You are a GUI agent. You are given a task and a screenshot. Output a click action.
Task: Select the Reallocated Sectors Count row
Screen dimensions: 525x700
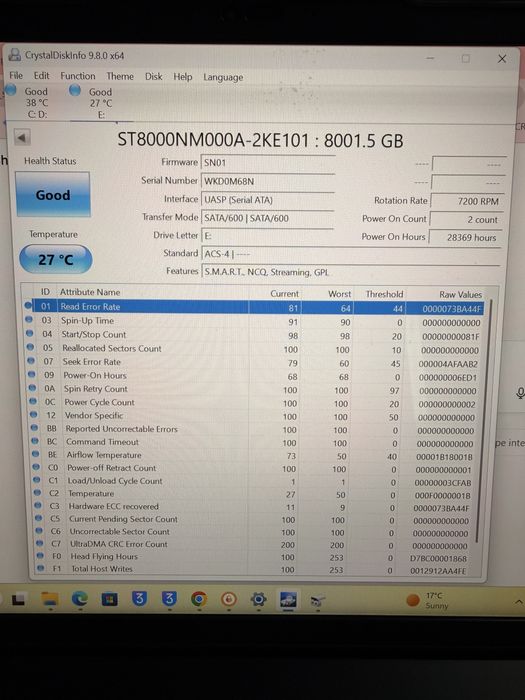click(254, 349)
